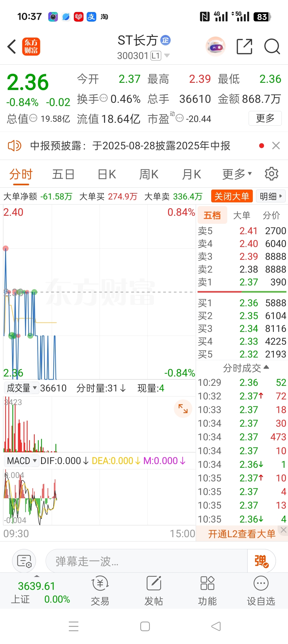Open 开通L2查看大单 link
Image resolution: width=288 pixels, height=644 pixels.
(242, 534)
